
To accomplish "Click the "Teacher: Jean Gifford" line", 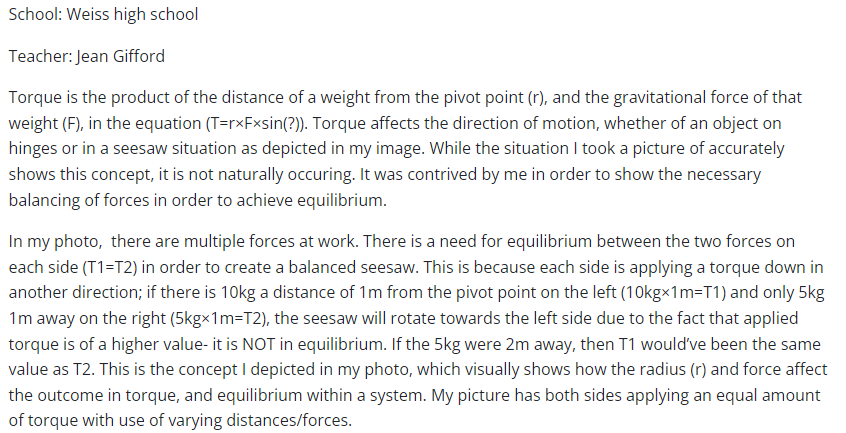I will [86, 56].
